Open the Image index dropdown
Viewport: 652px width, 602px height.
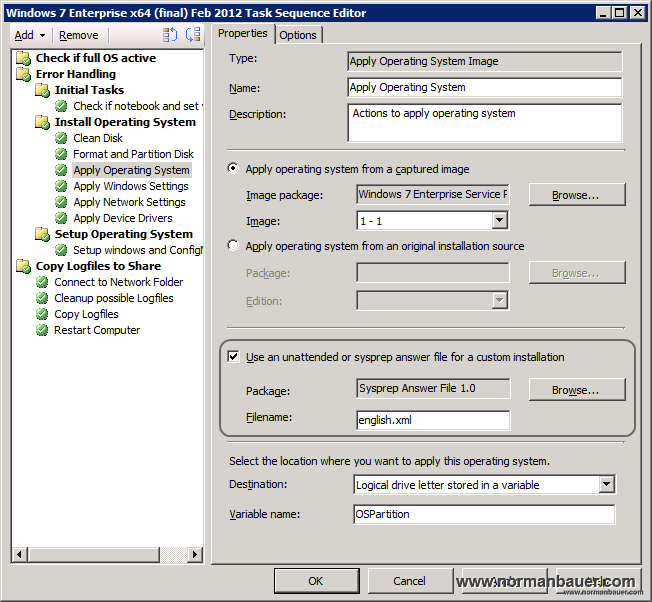pos(499,220)
